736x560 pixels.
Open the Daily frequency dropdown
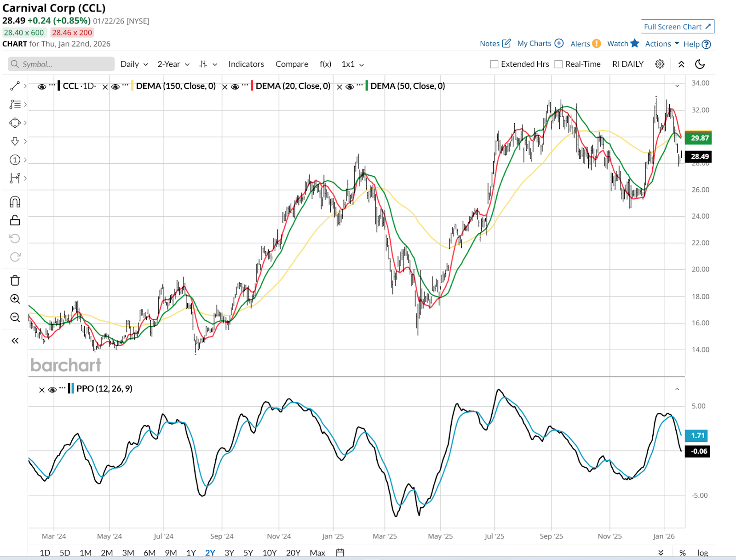[x=134, y=64]
